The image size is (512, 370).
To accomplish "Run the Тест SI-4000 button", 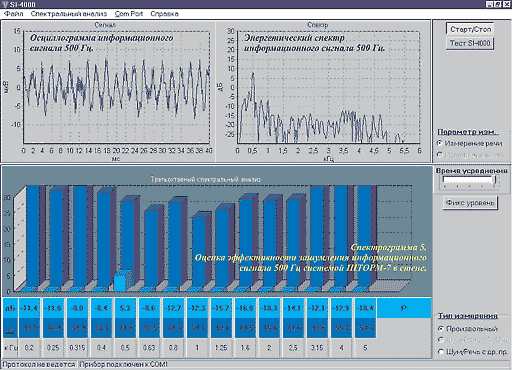I will [470, 43].
